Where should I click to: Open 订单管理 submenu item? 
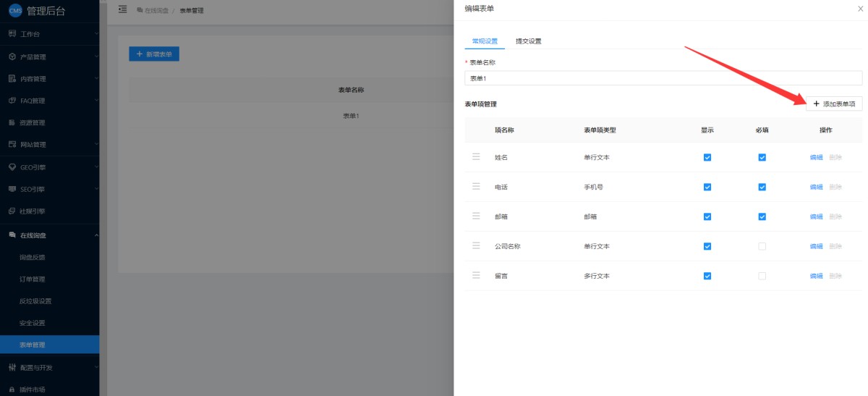[32, 279]
